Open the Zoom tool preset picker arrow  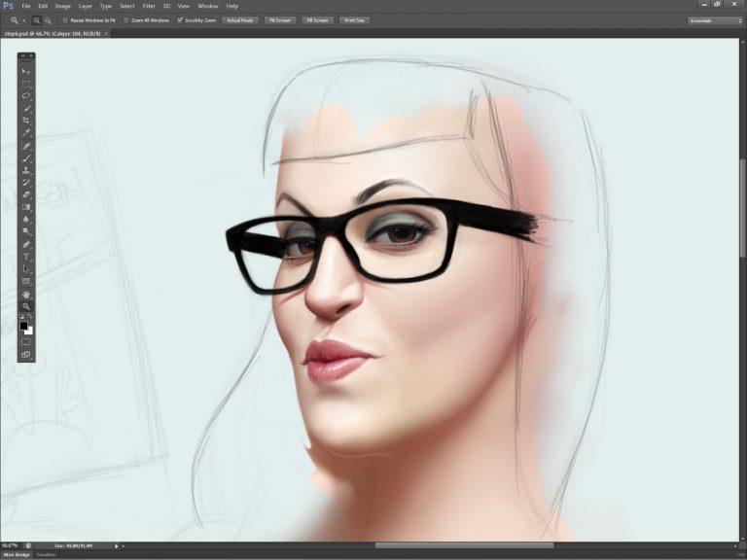pos(23,19)
